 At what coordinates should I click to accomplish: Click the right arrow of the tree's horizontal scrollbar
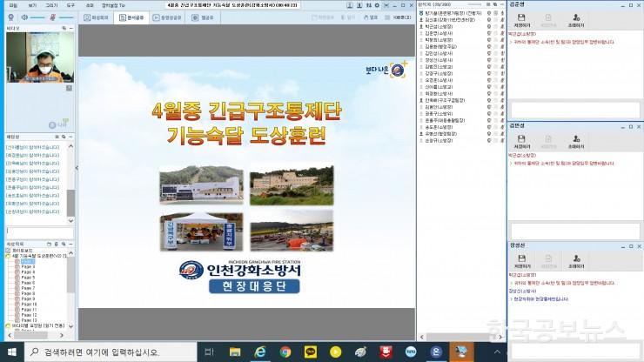pyautogui.click(x=62, y=335)
